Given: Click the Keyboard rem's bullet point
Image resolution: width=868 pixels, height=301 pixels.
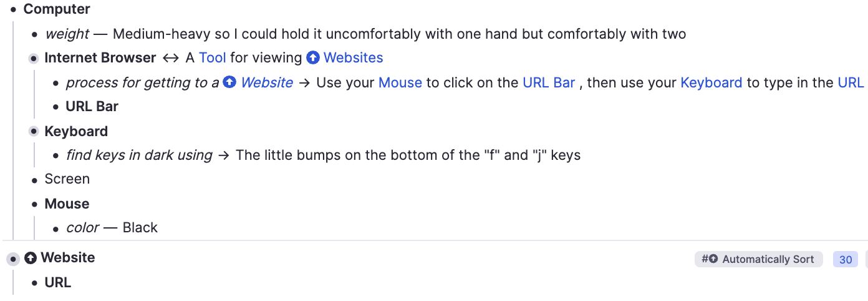Looking at the screenshot, I should [34, 132].
